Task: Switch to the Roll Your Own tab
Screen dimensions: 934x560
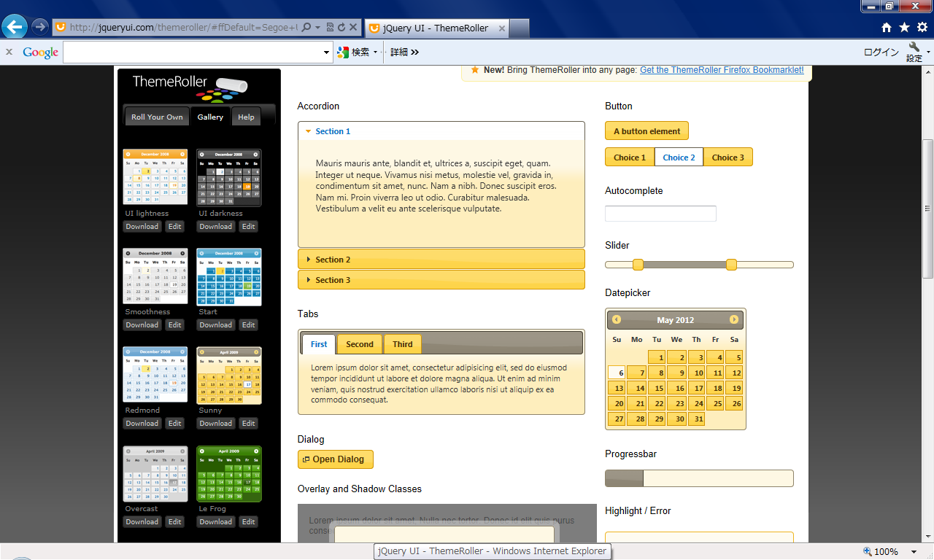Action: point(157,117)
